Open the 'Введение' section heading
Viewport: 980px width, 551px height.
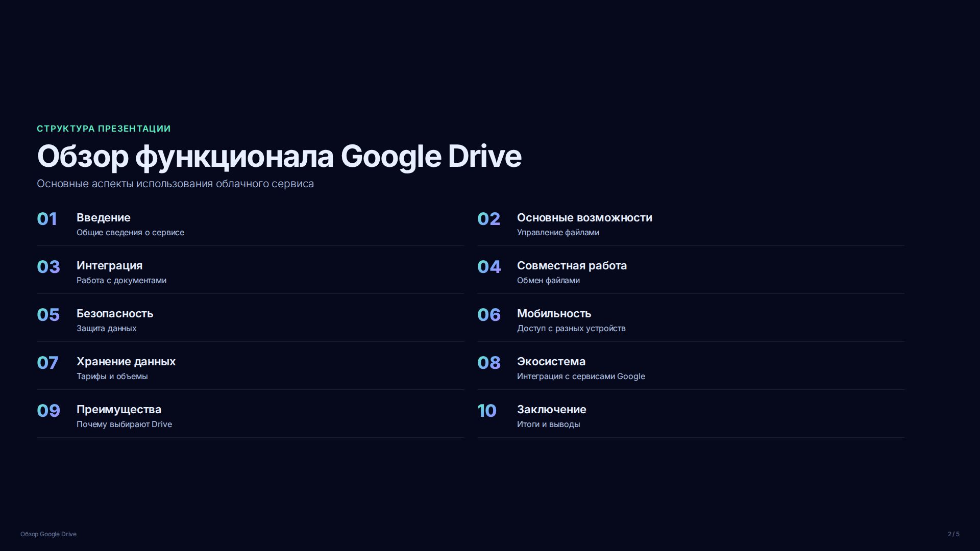pos(104,218)
